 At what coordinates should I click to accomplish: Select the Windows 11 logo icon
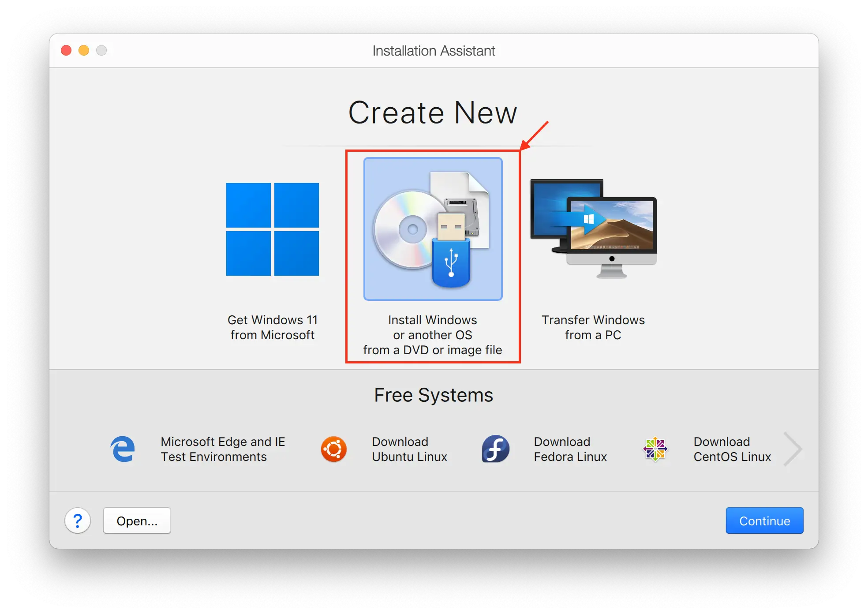click(x=272, y=229)
